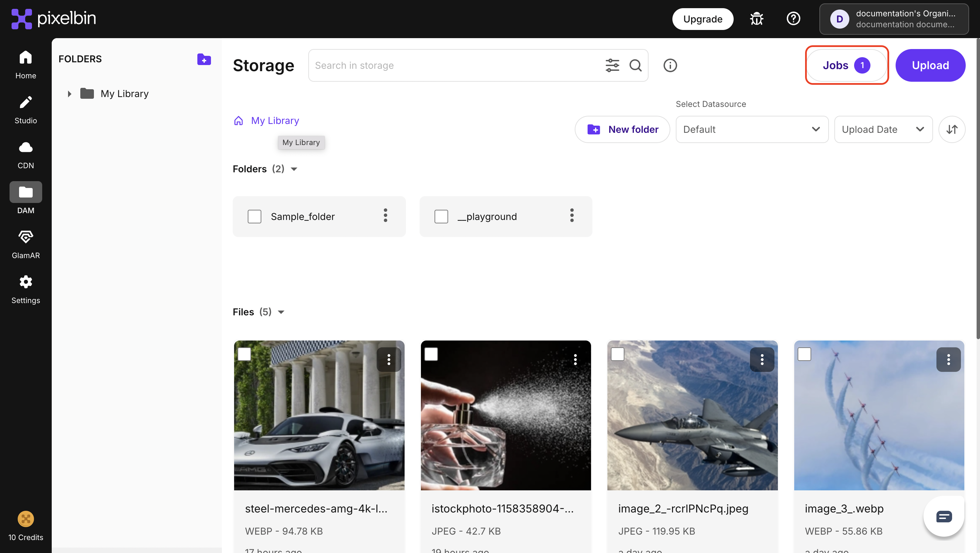Open the Jobs panel

[x=847, y=65]
